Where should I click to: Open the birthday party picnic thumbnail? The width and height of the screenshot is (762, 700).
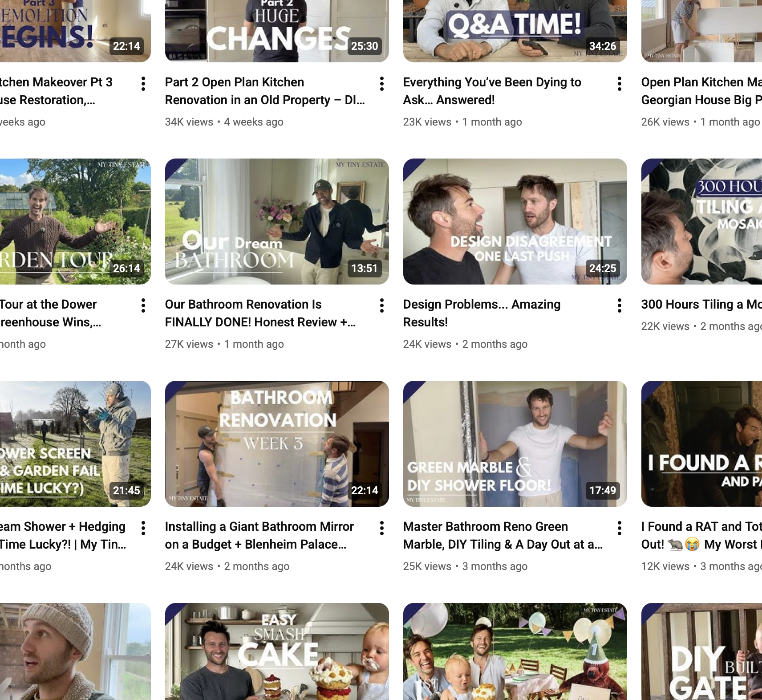tap(515, 651)
